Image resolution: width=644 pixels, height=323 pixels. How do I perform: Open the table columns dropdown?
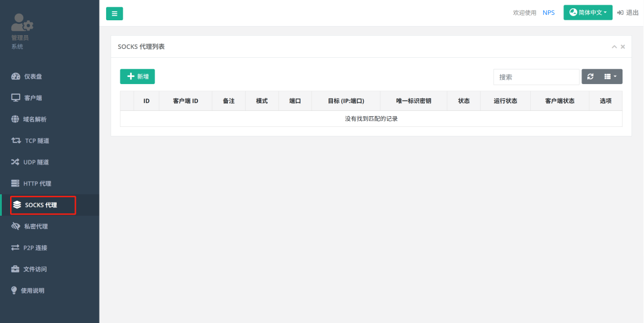pos(611,76)
